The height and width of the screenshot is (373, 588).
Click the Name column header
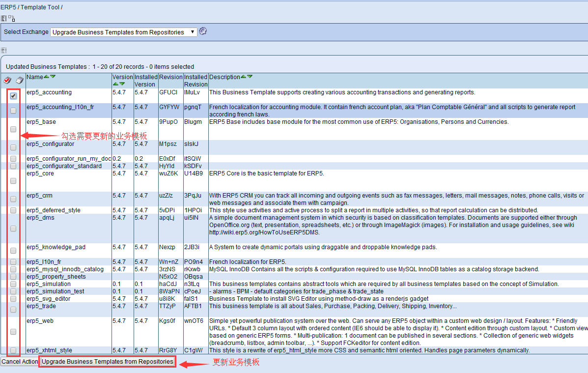[35, 77]
